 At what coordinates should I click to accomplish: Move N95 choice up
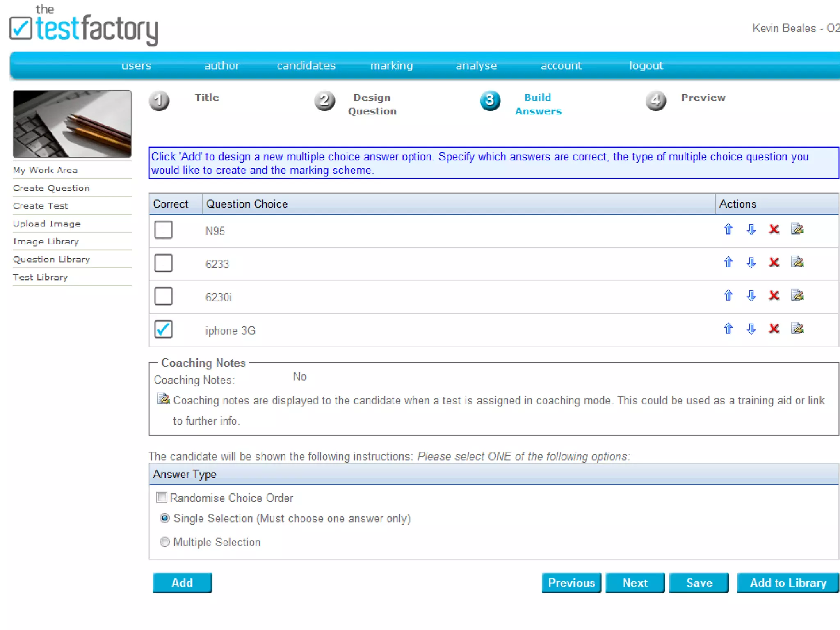(728, 229)
